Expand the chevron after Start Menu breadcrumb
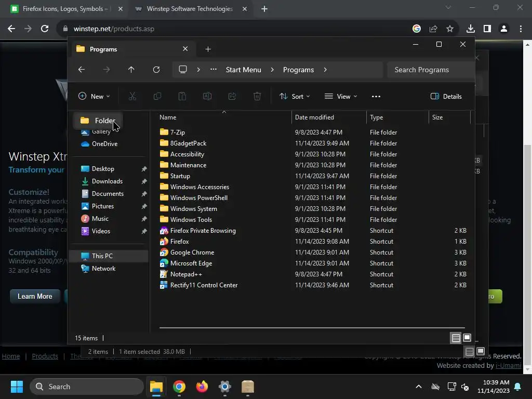Viewport: 532px width, 399px height. 272,70
